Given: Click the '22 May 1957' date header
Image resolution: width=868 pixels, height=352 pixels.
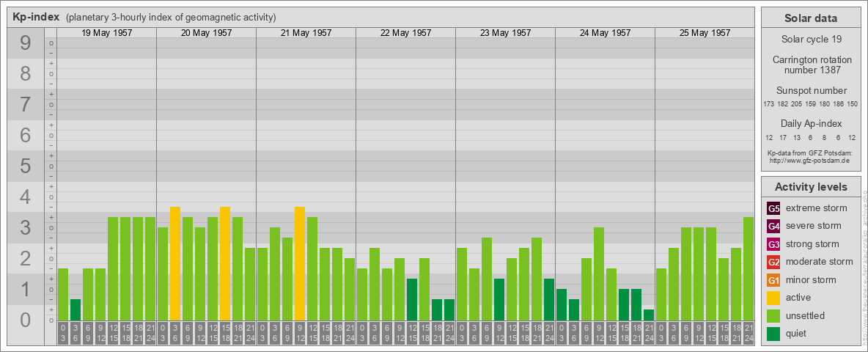Looking at the screenshot, I should [x=405, y=33].
